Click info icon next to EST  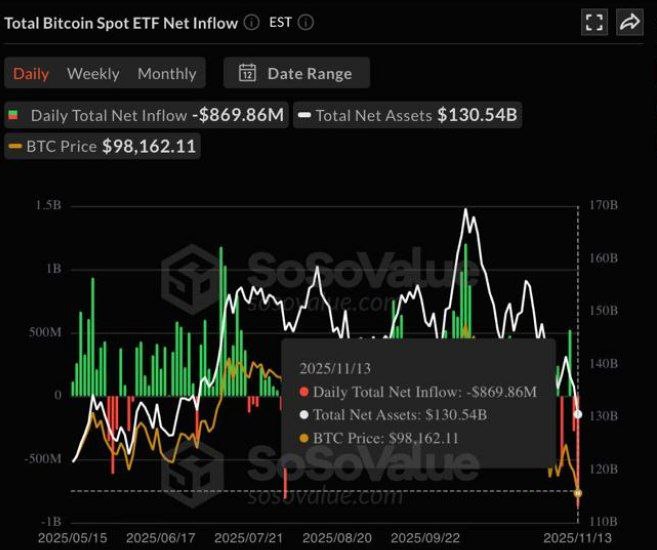(x=306, y=22)
